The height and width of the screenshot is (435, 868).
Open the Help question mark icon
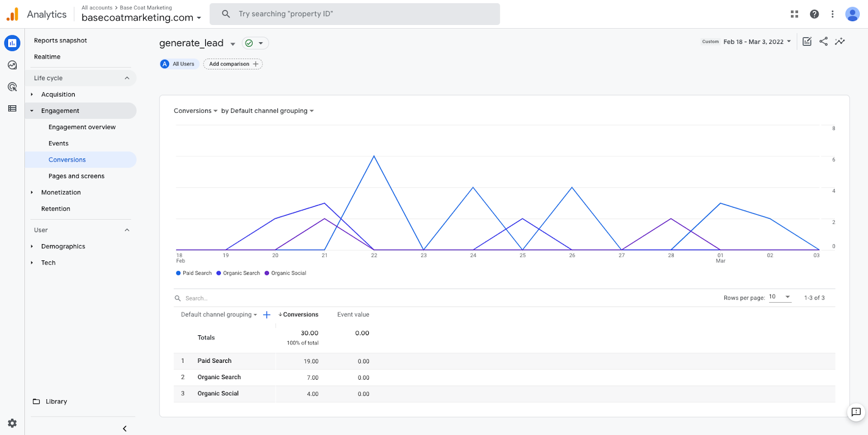click(x=814, y=14)
